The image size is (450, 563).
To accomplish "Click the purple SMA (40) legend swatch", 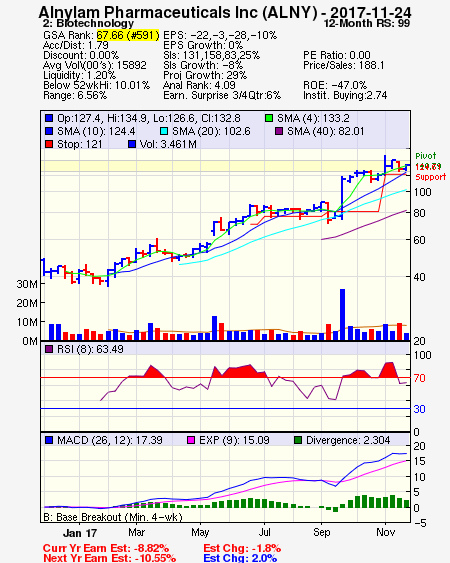I will click(x=279, y=131).
